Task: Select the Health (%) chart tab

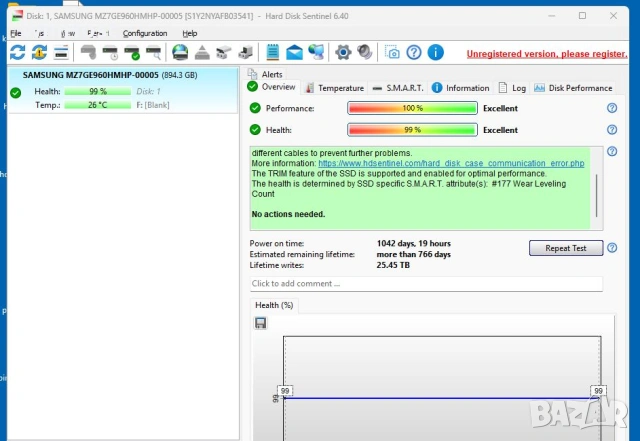Action: click(274, 305)
